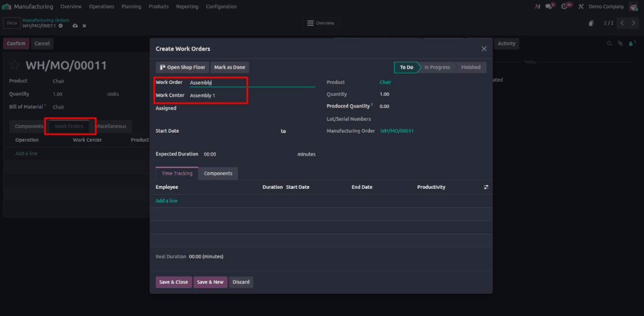Screen dimensions: 644x316
Task: Switch to the Components tab in the dialog
Action: coord(217,173)
